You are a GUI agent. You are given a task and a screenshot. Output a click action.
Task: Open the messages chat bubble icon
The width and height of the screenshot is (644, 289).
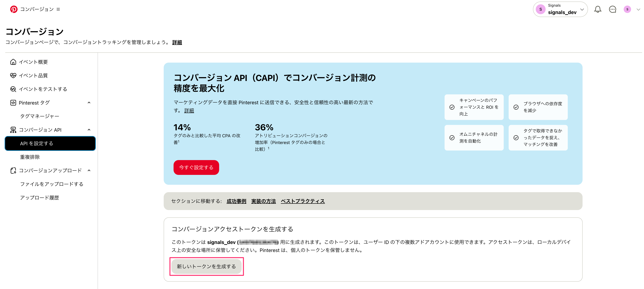click(x=612, y=9)
